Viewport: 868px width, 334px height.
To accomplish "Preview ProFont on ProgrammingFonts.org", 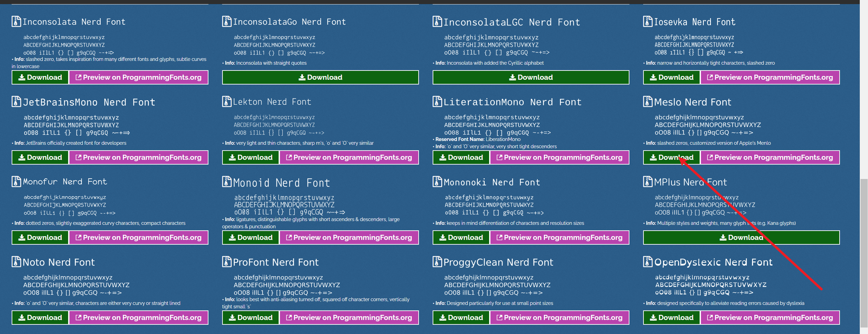I will (x=349, y=317).
